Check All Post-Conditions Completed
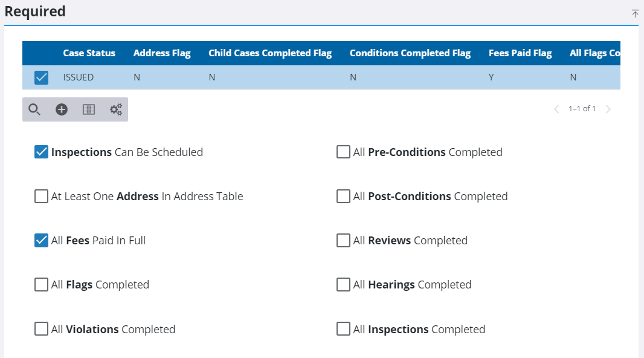The height and width of the screenshot is (358, 644). pos(343,197)
